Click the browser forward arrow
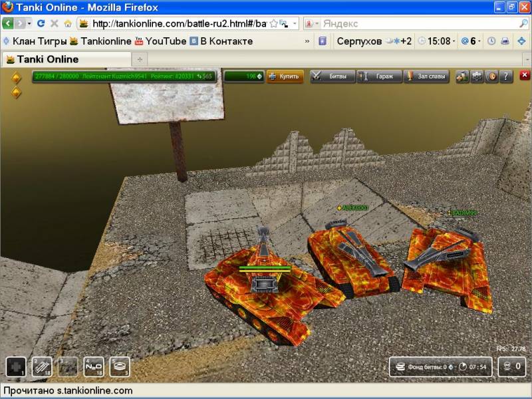The image size is (532, 399). [x=20, y=23]
